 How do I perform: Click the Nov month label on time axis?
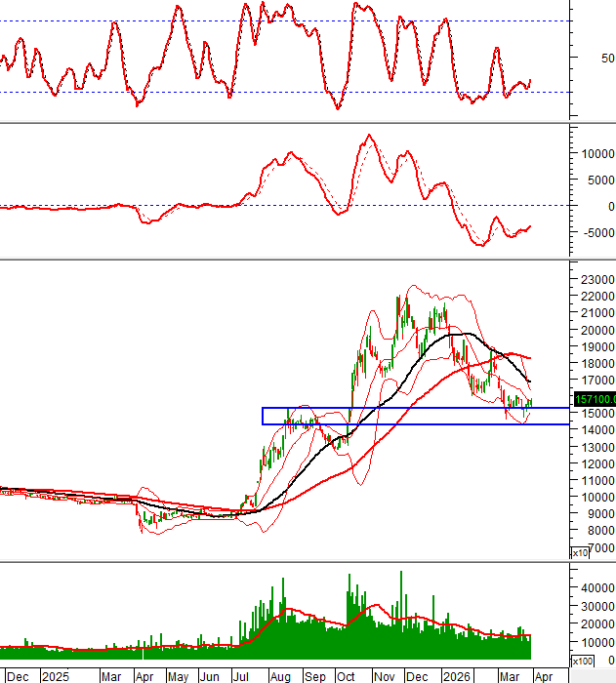click(x=382, y=675)
